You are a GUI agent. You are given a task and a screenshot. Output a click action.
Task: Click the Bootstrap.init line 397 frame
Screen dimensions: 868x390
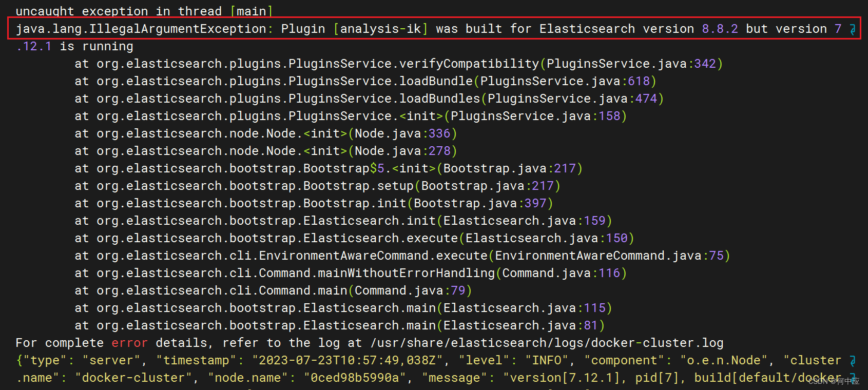(314, 203)
